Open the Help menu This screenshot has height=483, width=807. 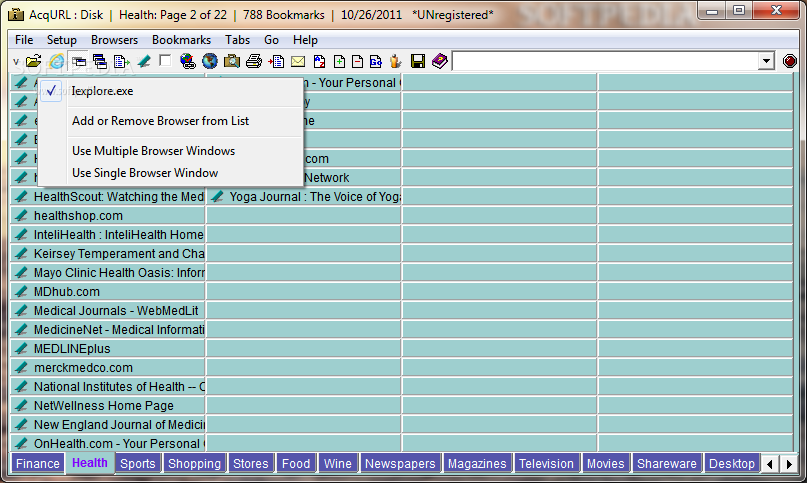tap(305, 40)
